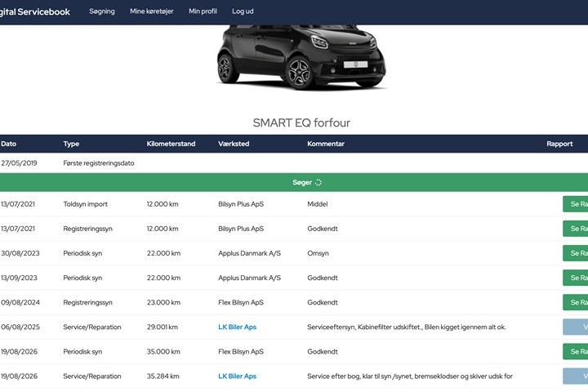Viewport: 588px width, 392px height.
Task: Click Flex Bilsyn ApS in 35.000 km row
Action: [241, 352]
